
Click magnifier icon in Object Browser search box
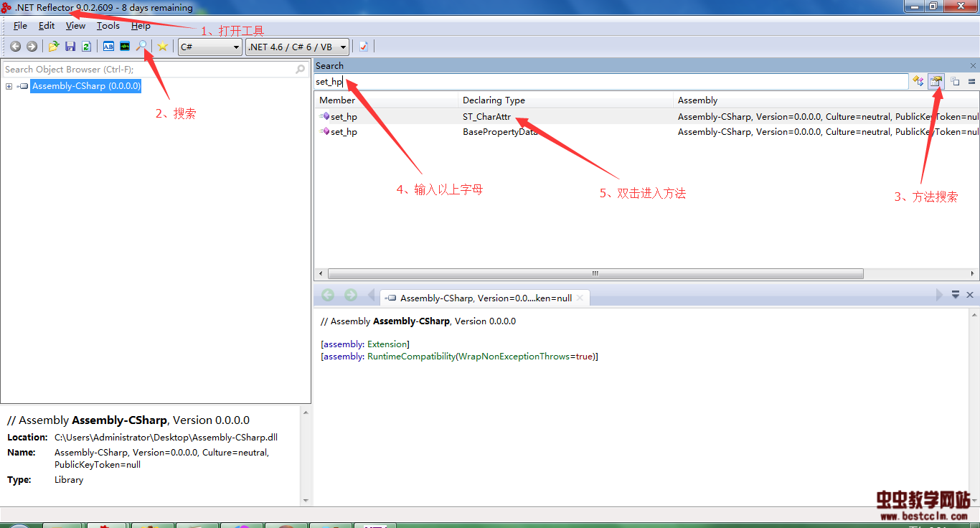[x=301, y=70]
